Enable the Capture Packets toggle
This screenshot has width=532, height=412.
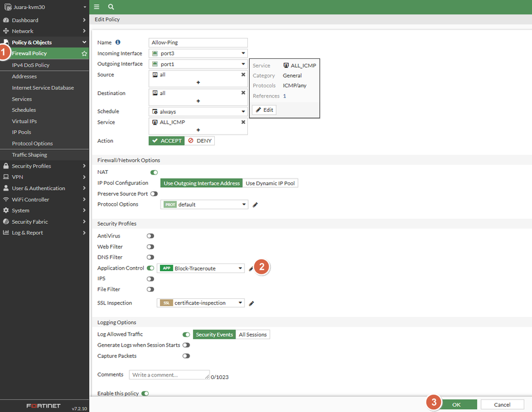click(186, 356)
